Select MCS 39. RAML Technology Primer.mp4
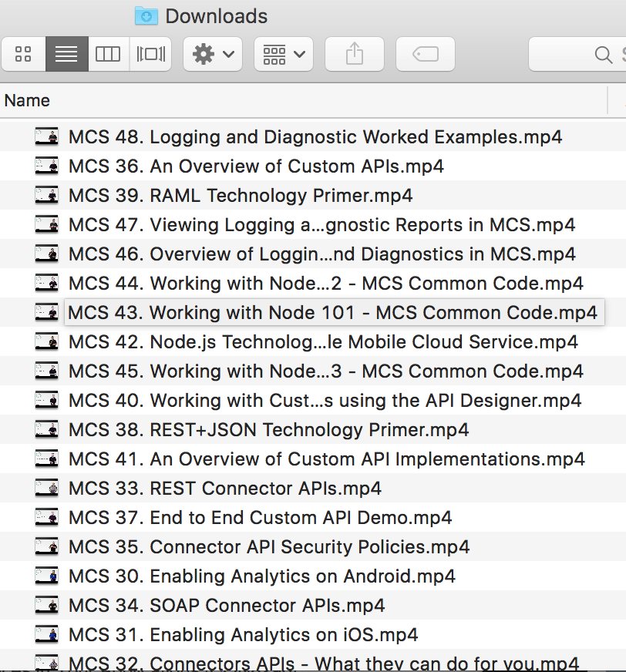The width and height of the screenshot is (626, 672). click(x=313, y=196)
